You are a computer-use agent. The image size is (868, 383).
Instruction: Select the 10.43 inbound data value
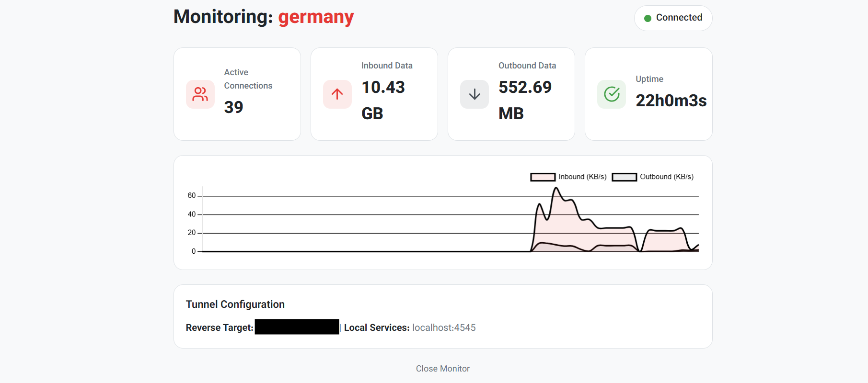(x=383, y=87)
